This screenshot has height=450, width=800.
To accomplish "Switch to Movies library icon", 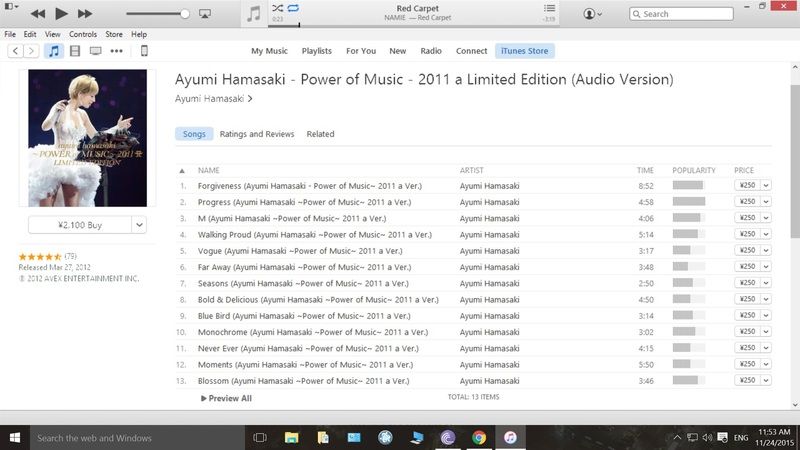I will click(75, 51).
